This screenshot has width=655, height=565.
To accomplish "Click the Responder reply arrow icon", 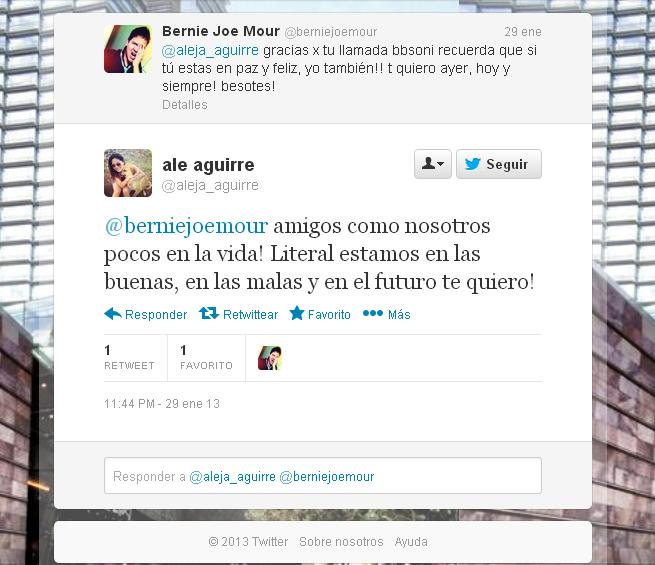I will [x=113, y=314].
